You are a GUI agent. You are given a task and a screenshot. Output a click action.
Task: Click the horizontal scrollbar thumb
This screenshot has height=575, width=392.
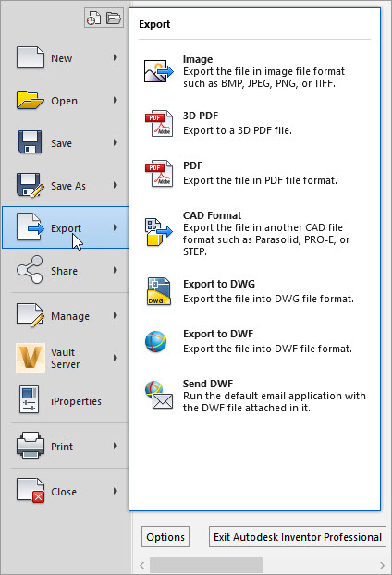click(x=206, y=565)
